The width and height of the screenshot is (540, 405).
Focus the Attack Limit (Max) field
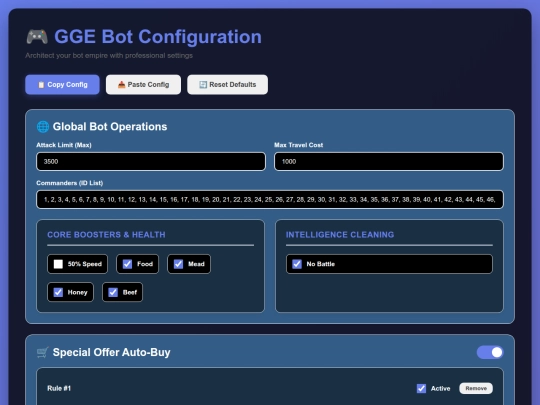151,162
